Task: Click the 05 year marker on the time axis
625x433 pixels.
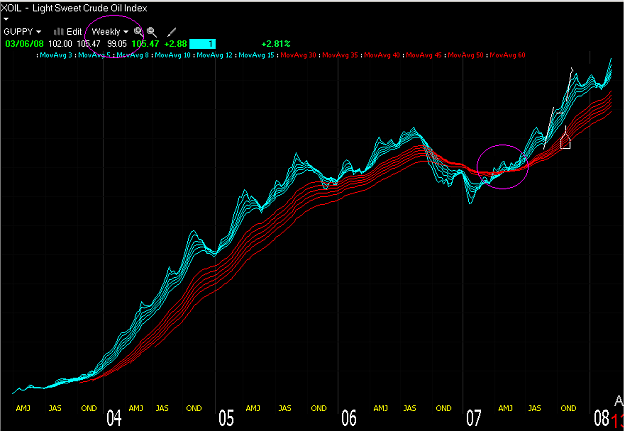Action: (x=226, y=418)
